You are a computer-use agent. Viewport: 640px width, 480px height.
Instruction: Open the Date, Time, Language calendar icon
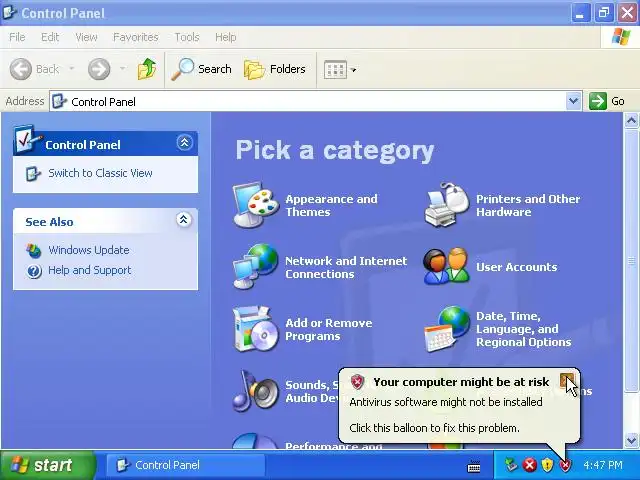[x=447, y=329]
